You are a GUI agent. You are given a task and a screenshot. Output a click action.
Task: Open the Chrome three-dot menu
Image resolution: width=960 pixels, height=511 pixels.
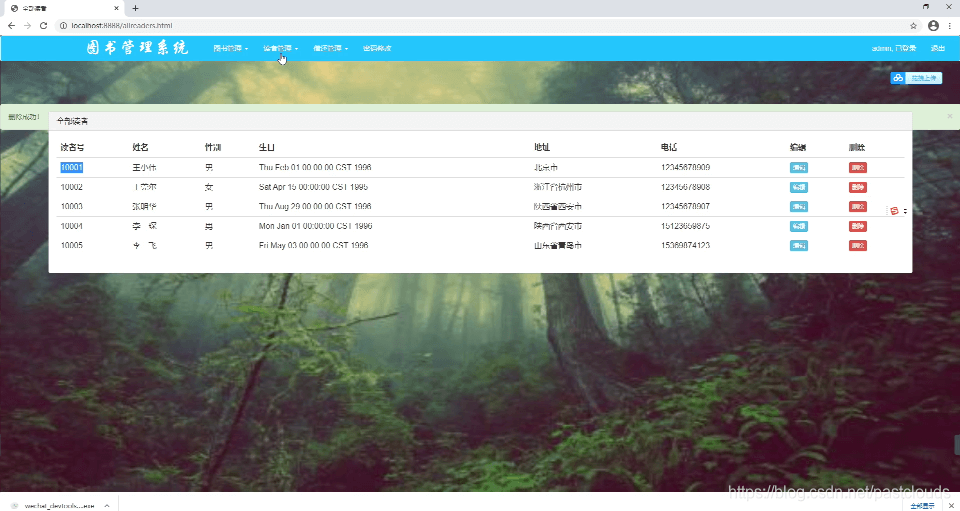[951, 26]
